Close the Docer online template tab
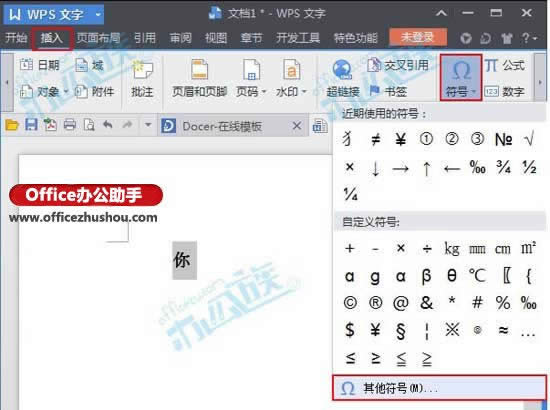 297,126
